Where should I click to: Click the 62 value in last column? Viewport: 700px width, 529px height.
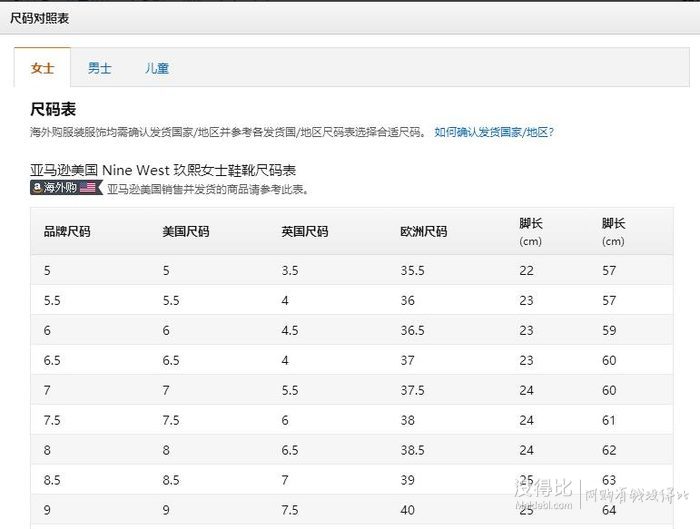(609, 450)
